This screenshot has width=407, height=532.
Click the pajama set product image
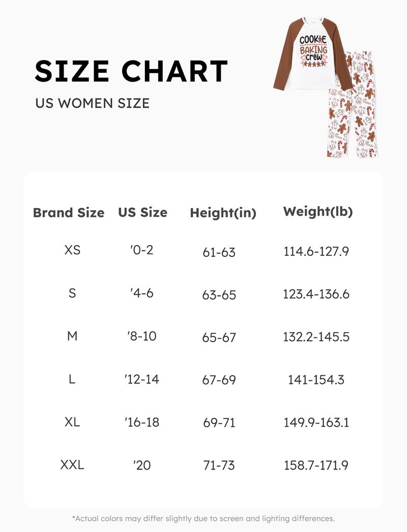click(326, 87)
